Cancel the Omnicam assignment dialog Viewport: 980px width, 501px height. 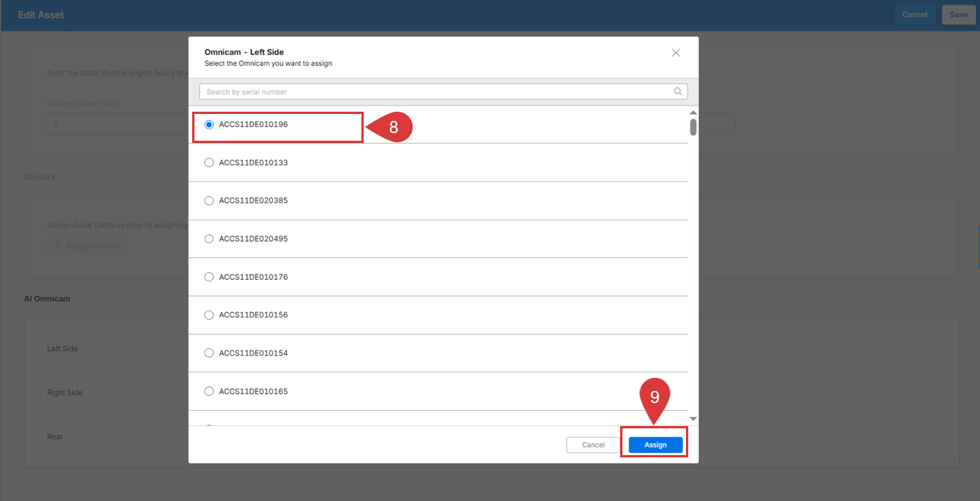coord(593,444)
